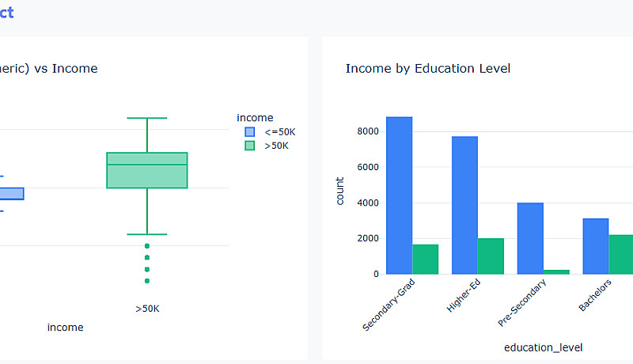Toggle the <=50K legend entry label
Image resolution: width=633 pixels, height=364 pixels.
[279, 132]
